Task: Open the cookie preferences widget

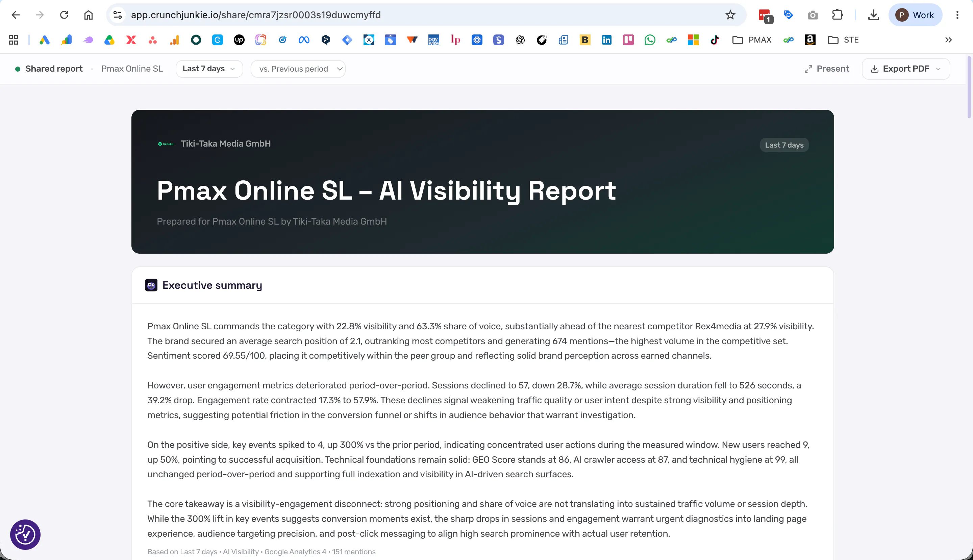Action: (x=25, y=534)
